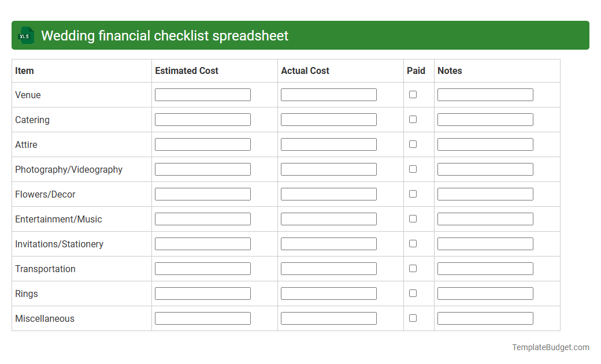Check the Paid box for Catering
601x364 pixels.
pos(413,119)
